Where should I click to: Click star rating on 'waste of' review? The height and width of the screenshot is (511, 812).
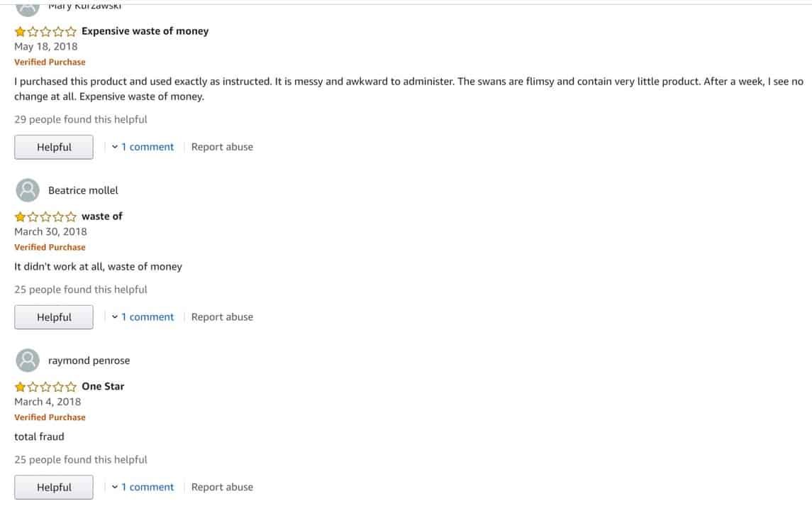point(45,216)
